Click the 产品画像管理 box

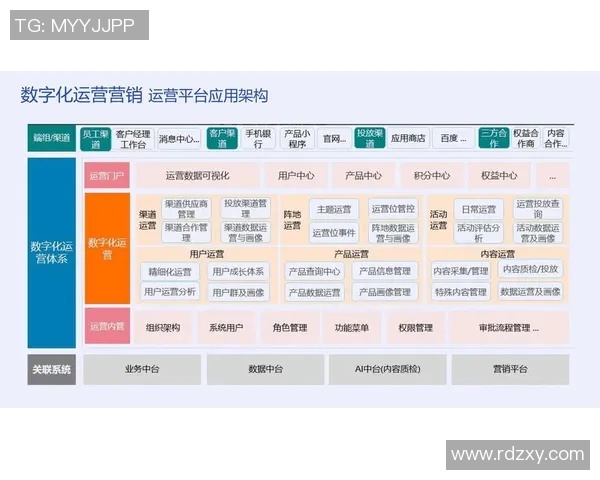385,292
